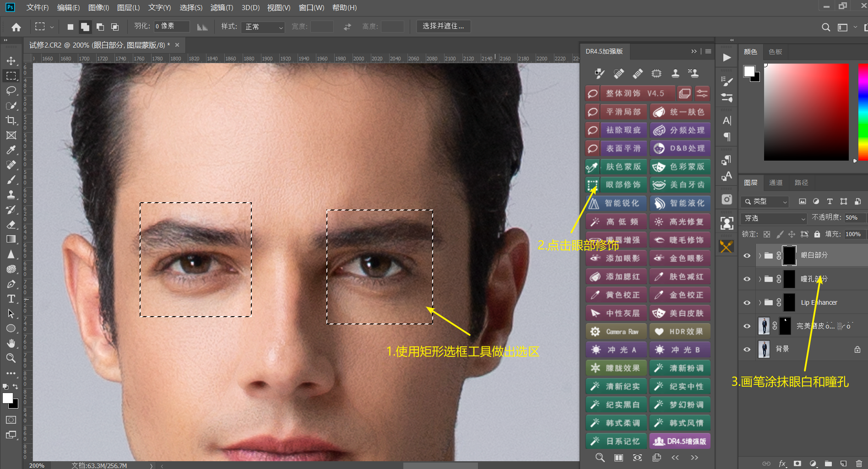Hide the 眼白部分 layer group
This screenshot has height=469, width=868.
coord(747,255)
